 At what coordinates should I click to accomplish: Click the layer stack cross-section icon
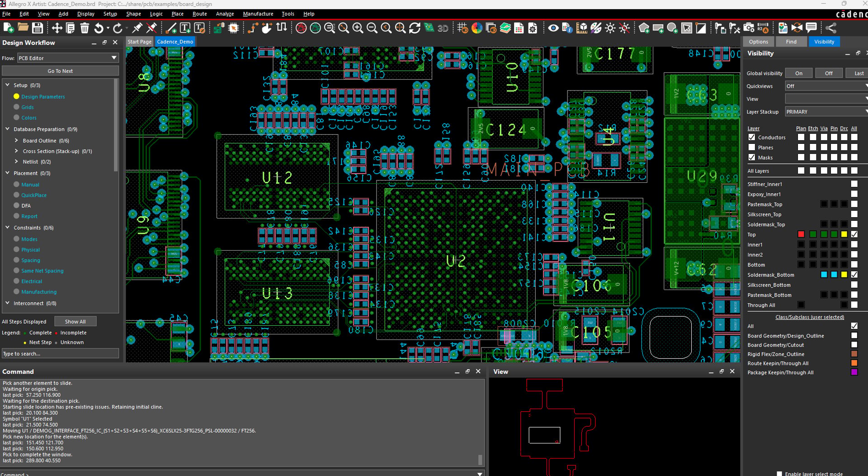point(505,28)
